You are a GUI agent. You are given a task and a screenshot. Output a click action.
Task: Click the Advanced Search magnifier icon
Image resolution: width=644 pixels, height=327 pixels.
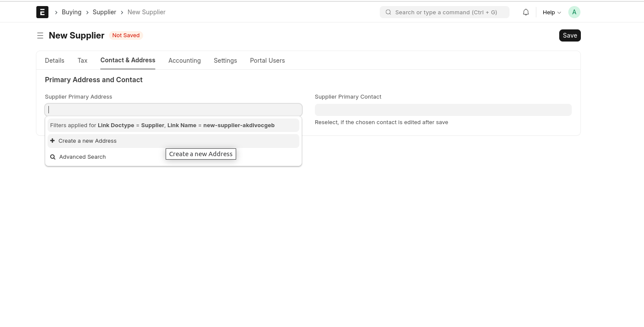tap(53, 157)
